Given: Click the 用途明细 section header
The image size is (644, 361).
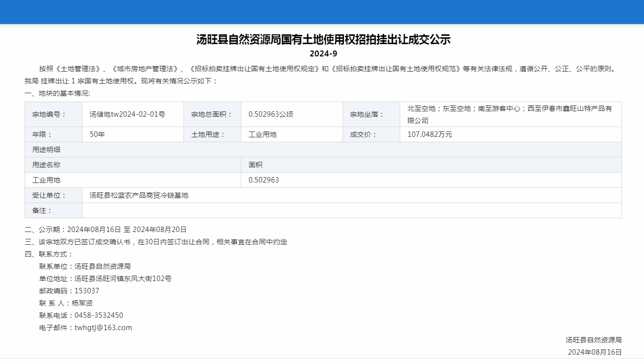Looking at the screenshot, I should pos(323,150).
